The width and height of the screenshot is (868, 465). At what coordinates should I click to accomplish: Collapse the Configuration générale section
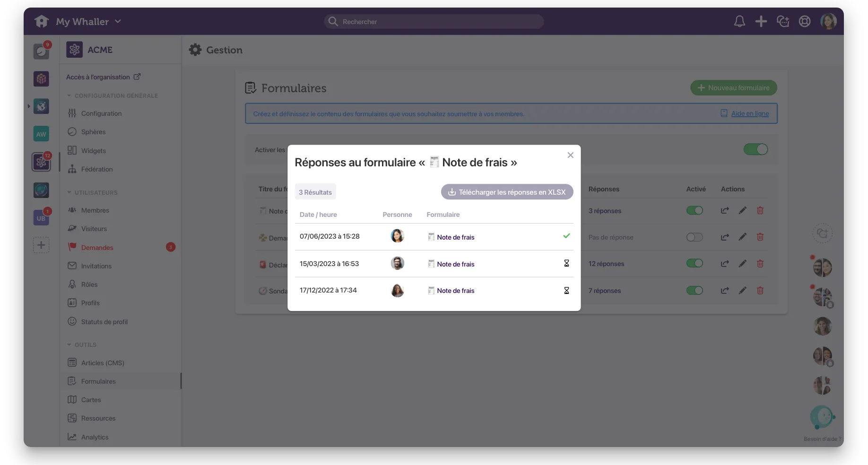pyautogui.click(x=113, y=95)
